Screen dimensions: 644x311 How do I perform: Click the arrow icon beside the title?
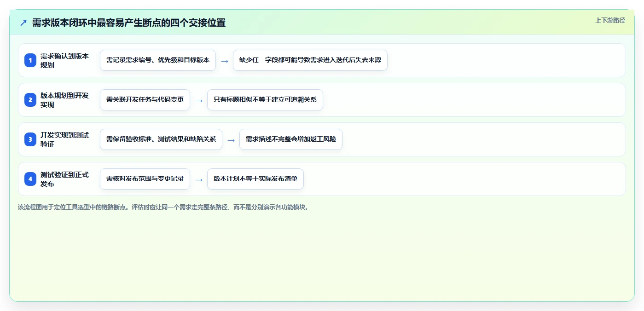23,23
